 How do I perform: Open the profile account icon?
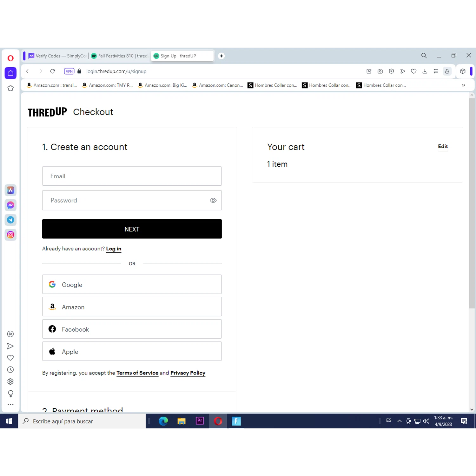pyautogui.click(x=447, y=71)
